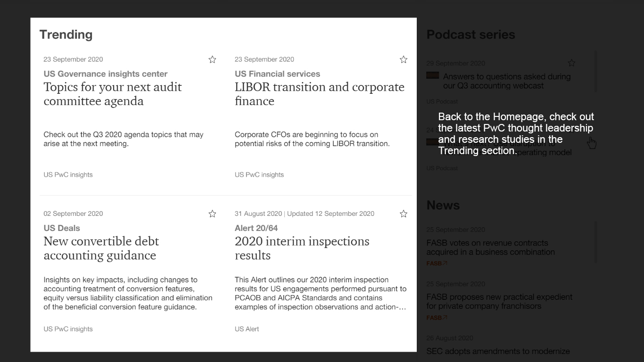Open podcast thumbnail for Q3 accounting webcast
Screen dimensions: 644x362
432,75
